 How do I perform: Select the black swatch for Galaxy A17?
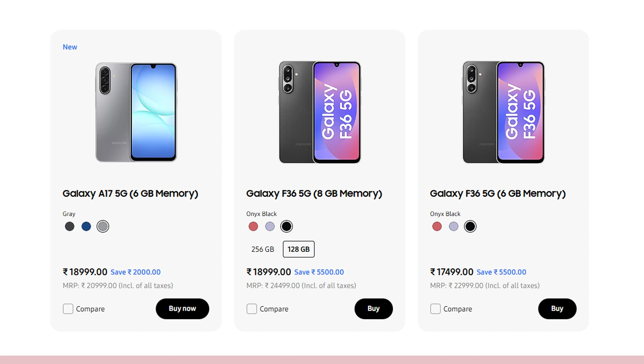tap(70, 226)
